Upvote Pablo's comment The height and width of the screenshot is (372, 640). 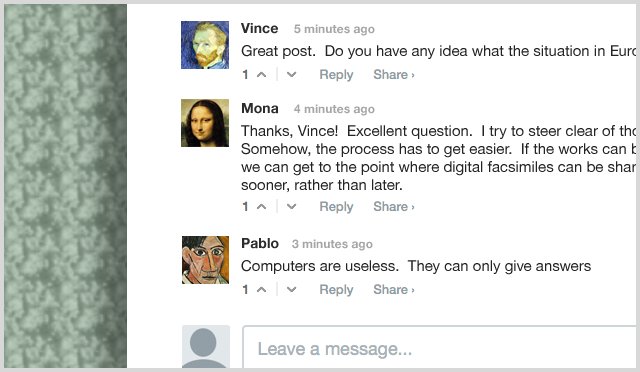tap(262, 290)
